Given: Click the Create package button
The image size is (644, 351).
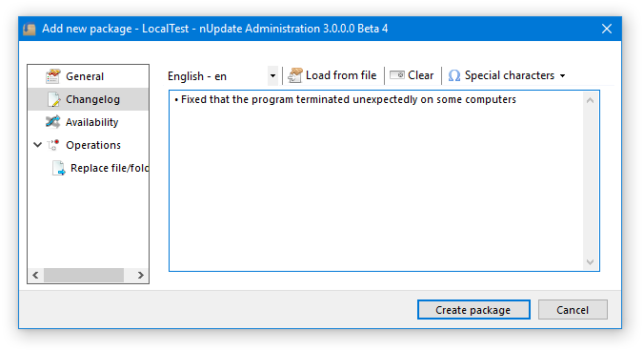Looking at the screenshot, I should click(473, 309).
